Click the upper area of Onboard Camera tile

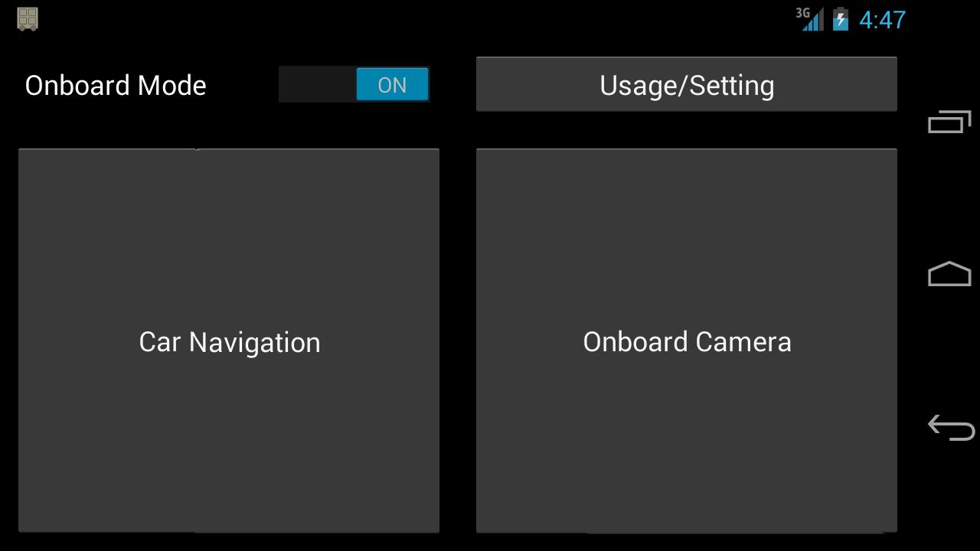pyautogui.click(x=686, y=207)
